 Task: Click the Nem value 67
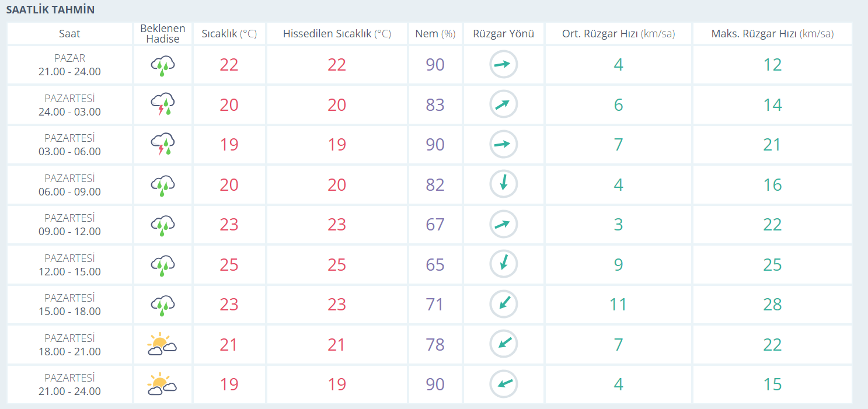point(435,225)
